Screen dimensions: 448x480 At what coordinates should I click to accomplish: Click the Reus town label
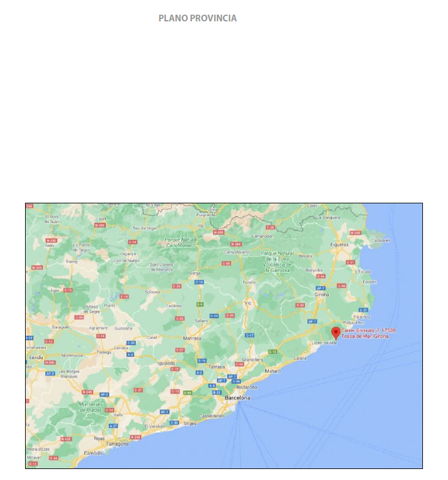click(98, 438)
